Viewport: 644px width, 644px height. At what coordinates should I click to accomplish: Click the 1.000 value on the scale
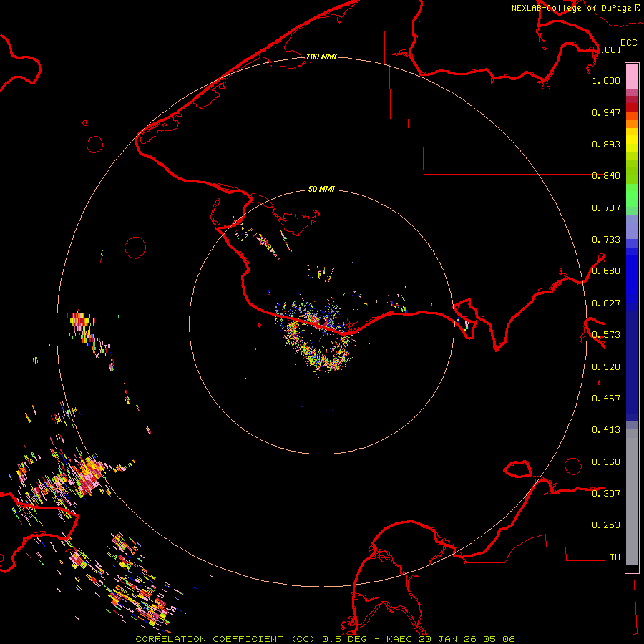(606, 81)
